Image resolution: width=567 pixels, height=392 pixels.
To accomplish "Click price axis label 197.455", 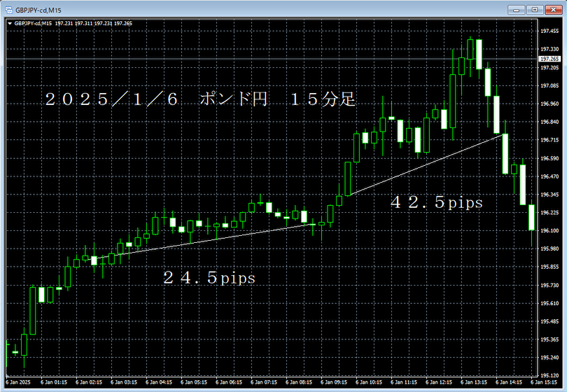I will pos(549,31).
